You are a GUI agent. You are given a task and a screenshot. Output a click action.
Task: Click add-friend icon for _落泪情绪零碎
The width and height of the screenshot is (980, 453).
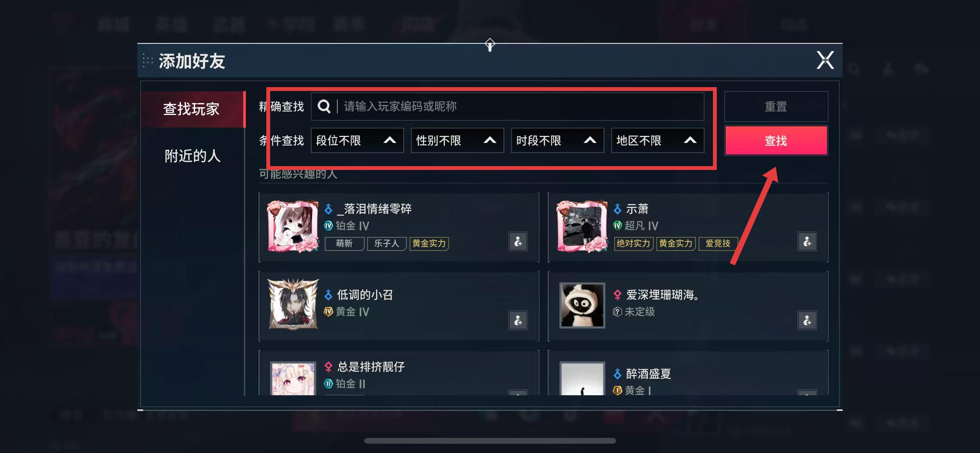point(518,242)
